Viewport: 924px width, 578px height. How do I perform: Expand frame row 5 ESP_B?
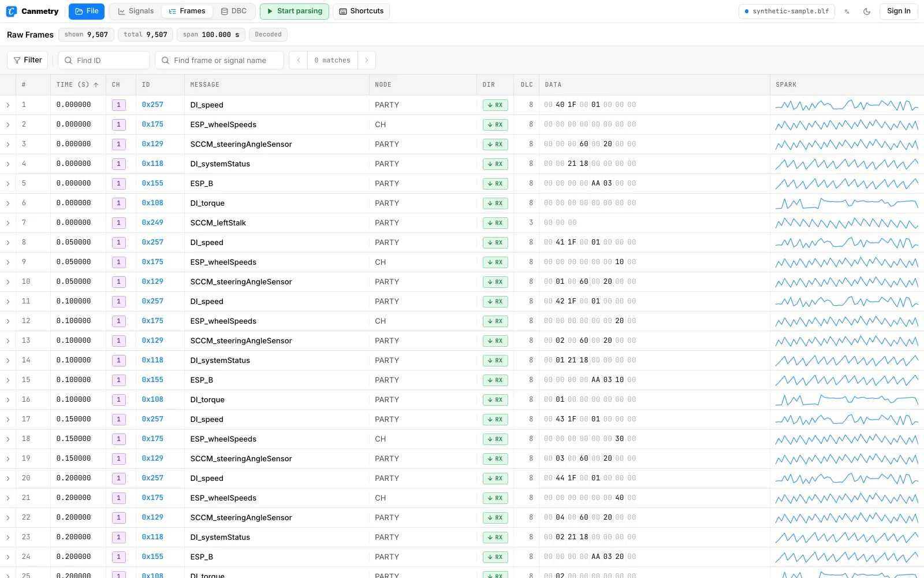(x=8, y=184)
